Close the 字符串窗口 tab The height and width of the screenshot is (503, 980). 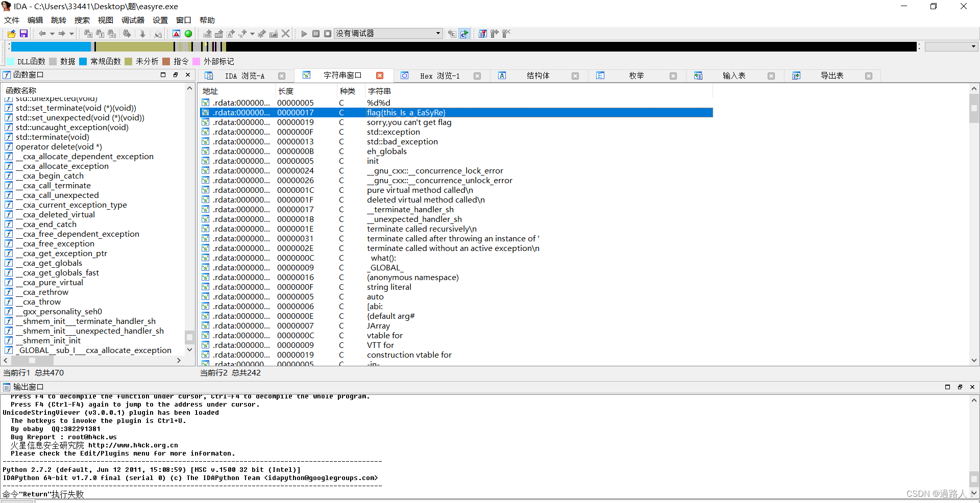pyautogui.click(x=380, y=76)
